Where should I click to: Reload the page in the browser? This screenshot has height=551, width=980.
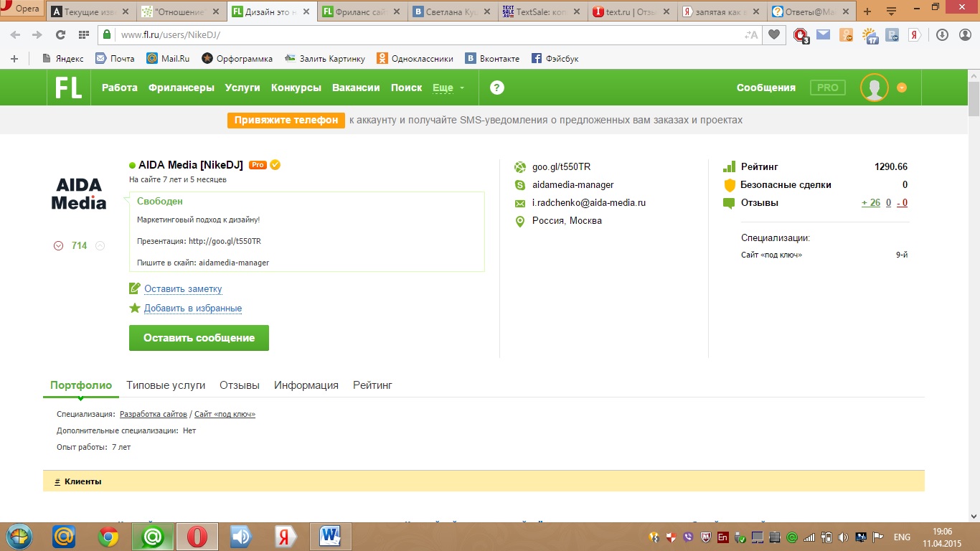point(60,34)
